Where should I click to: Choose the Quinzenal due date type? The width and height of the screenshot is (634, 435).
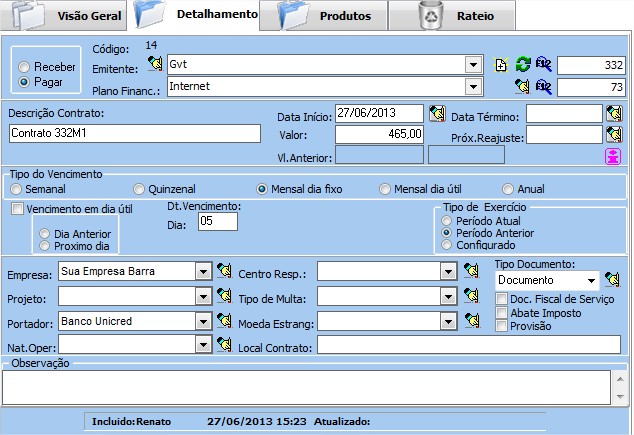click(139, 188)
